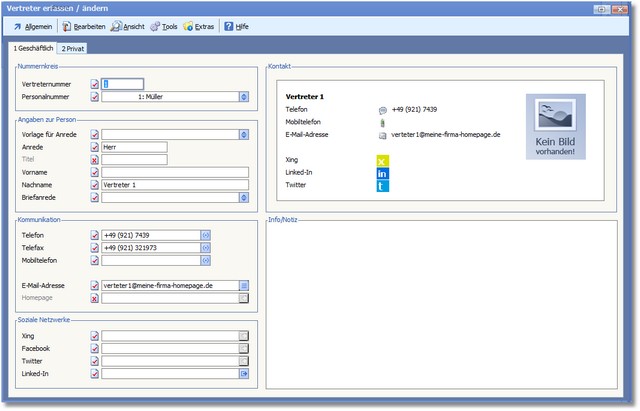
Task: Click the Twitter icon in Kontakt panel
Action: pyautogui.click(x=382, y=187)
